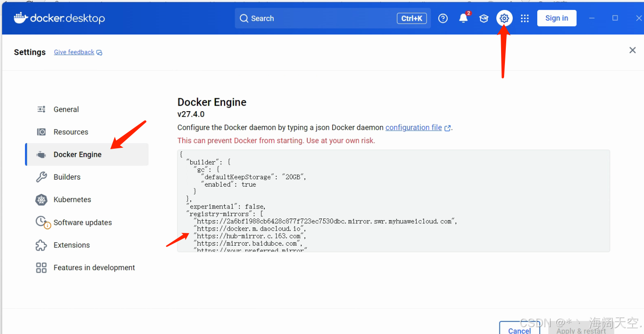The image size is (644, 334).
Task: Click the Software updates clock icon
Action: pyautogui.click(x=42, y=222)
